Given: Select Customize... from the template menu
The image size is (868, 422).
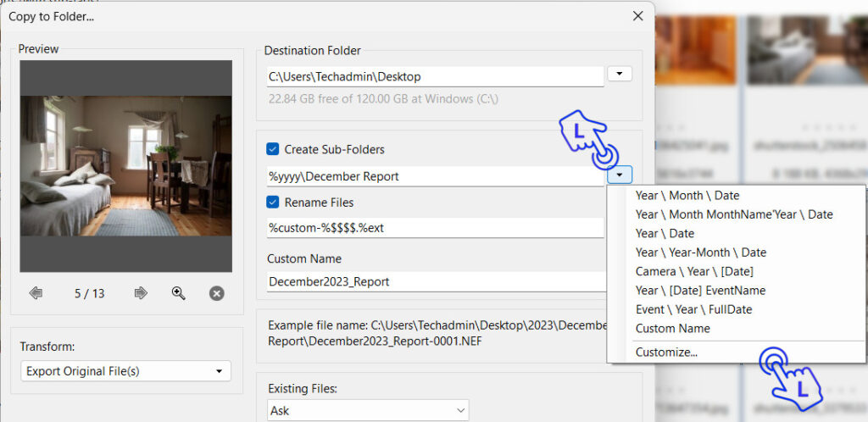Looking at the screenshot, I should click(666, 353).
